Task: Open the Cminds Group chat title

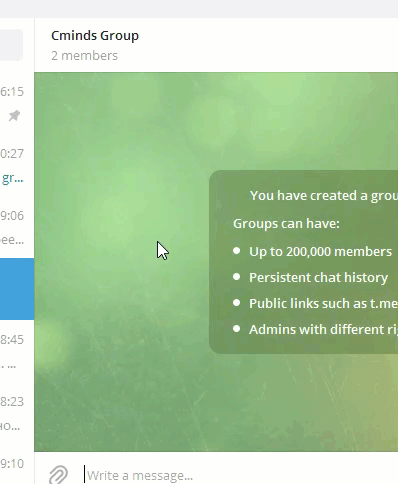Action: tap(95, 35)
